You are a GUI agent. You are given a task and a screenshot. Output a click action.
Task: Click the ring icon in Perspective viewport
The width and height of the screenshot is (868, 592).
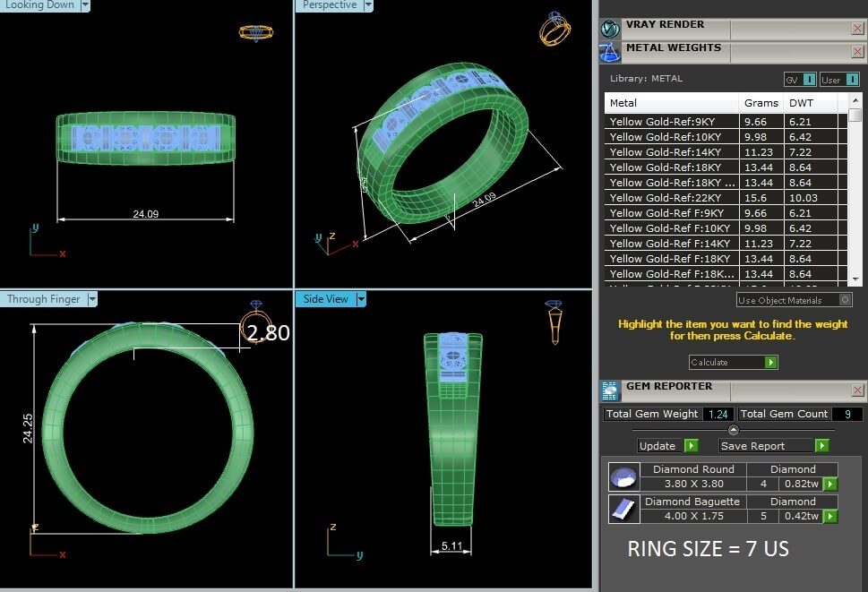tap(554, 30)
